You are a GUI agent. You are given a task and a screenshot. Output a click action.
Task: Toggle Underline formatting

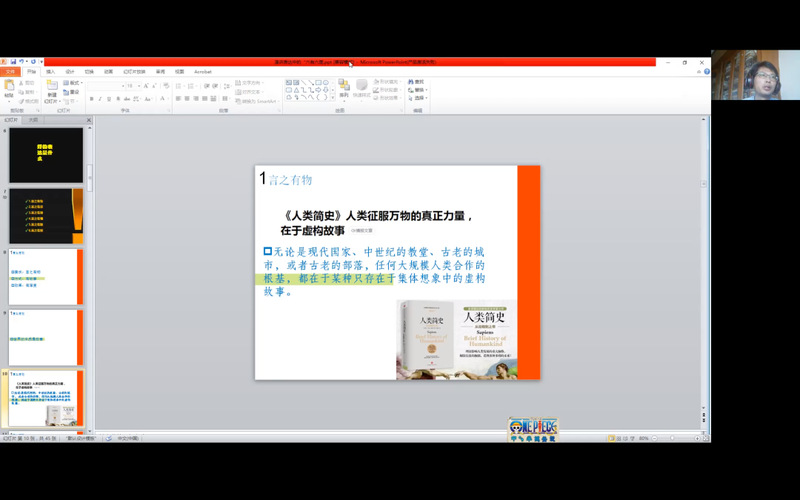[x=109, y=99]
